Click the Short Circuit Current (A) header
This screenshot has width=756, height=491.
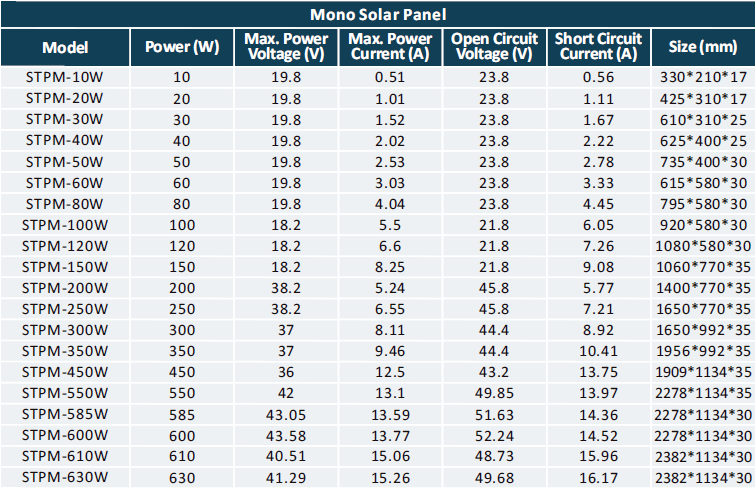[597, 46]
